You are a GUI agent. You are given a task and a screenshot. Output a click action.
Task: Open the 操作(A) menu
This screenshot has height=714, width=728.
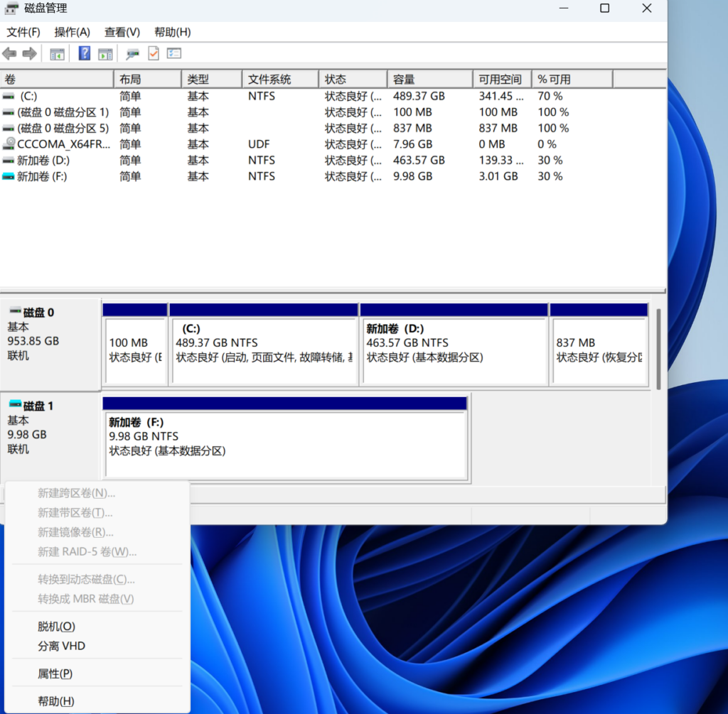(x=72, y=32)
